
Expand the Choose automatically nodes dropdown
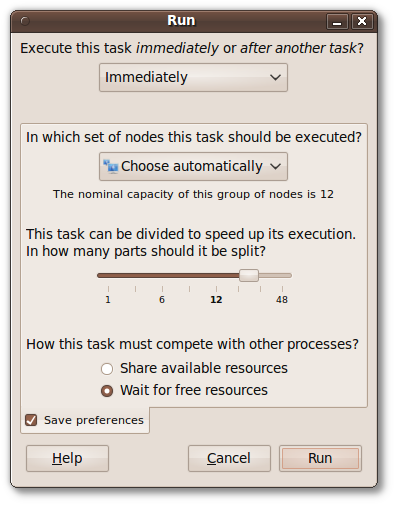(x=193, y=166)
